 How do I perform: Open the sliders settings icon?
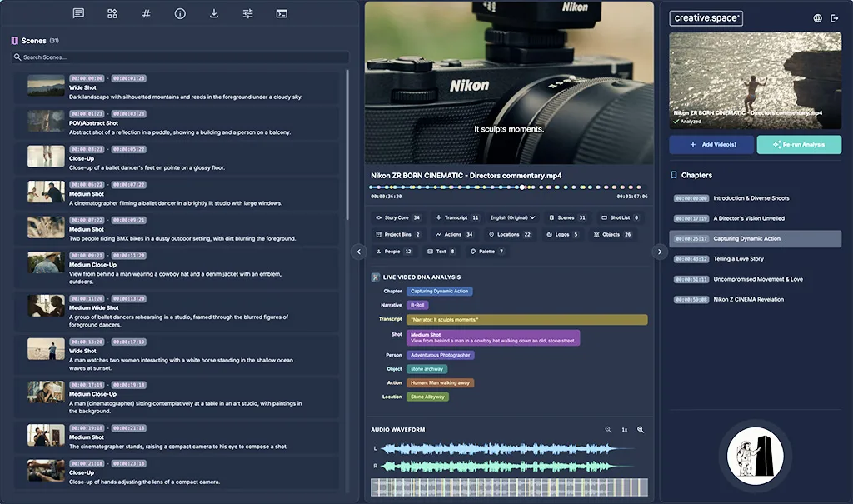(x=247, y=13)
